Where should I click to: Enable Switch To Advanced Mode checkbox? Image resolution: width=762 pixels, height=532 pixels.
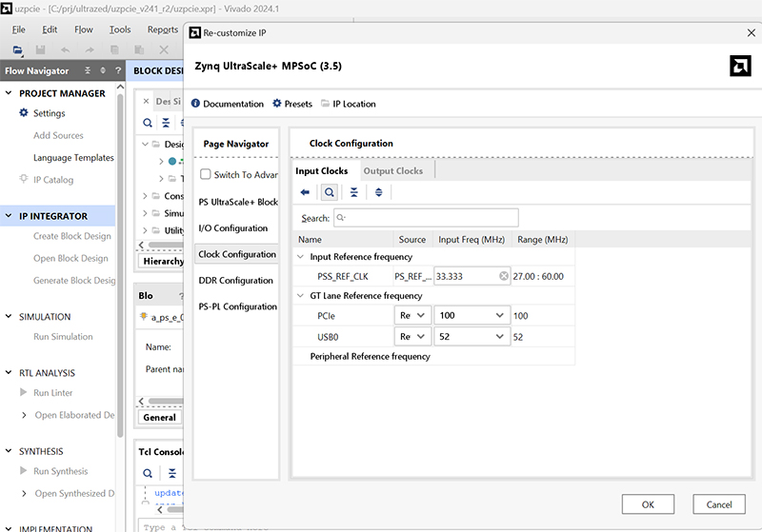pyautogui.click(x=206, y=175)
